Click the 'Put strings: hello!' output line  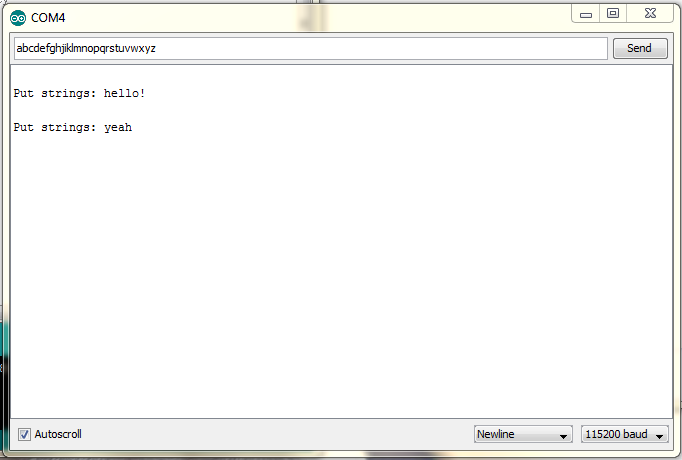(x=79, y=93)
